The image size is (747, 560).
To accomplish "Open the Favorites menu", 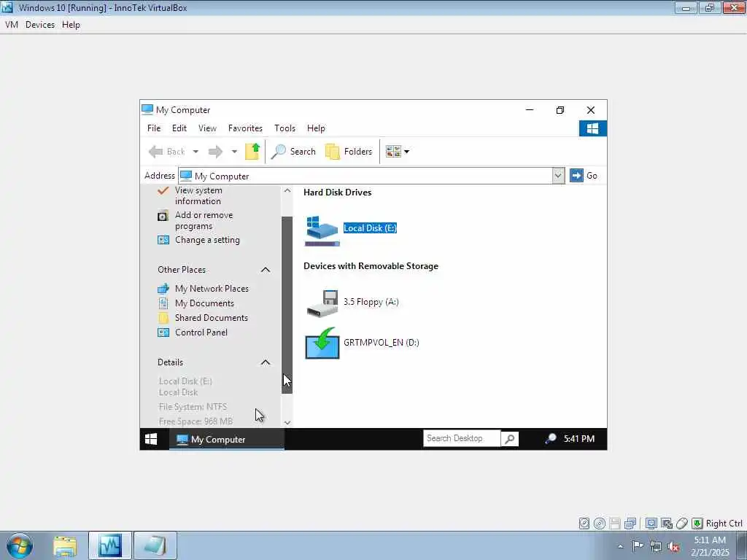I will (x=245, y=128).
